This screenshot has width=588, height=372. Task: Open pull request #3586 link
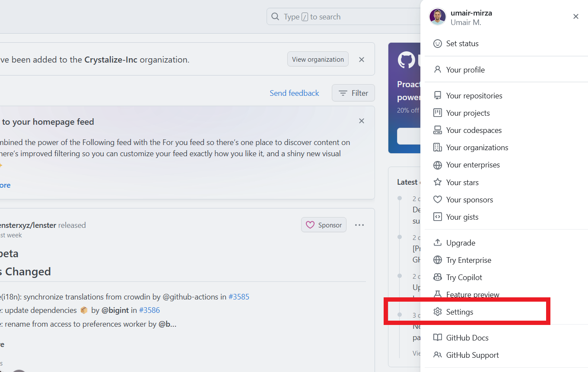click(149, 310)
